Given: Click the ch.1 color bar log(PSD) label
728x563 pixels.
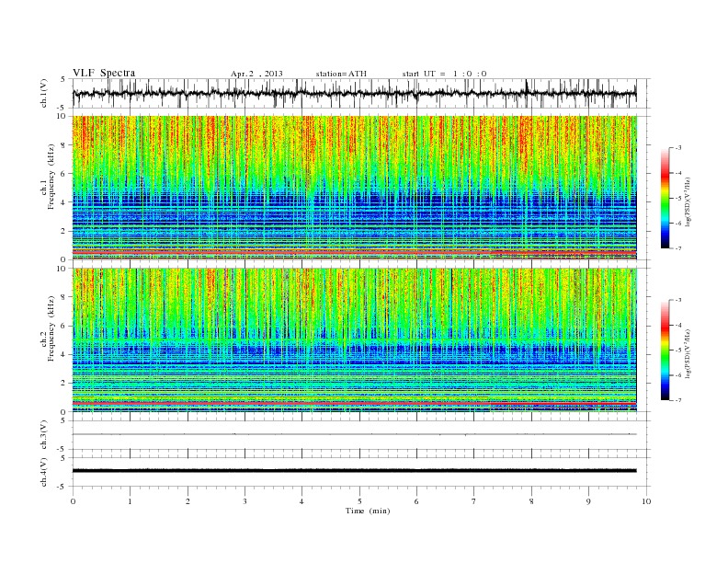Looking at the screenshot, I should [689, 201].
